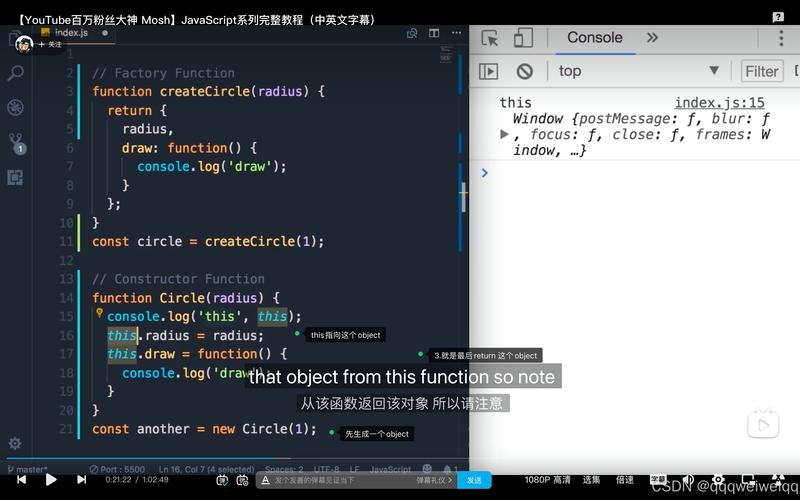The image size is (800, 500).
Task: Expand the logged Window object
Action: (505, 134)
